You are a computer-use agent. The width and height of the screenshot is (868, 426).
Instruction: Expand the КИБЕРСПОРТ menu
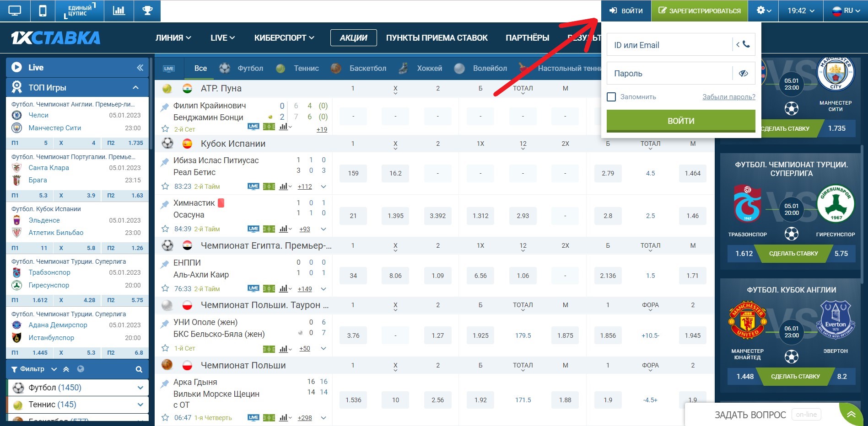tap(284, 38)
